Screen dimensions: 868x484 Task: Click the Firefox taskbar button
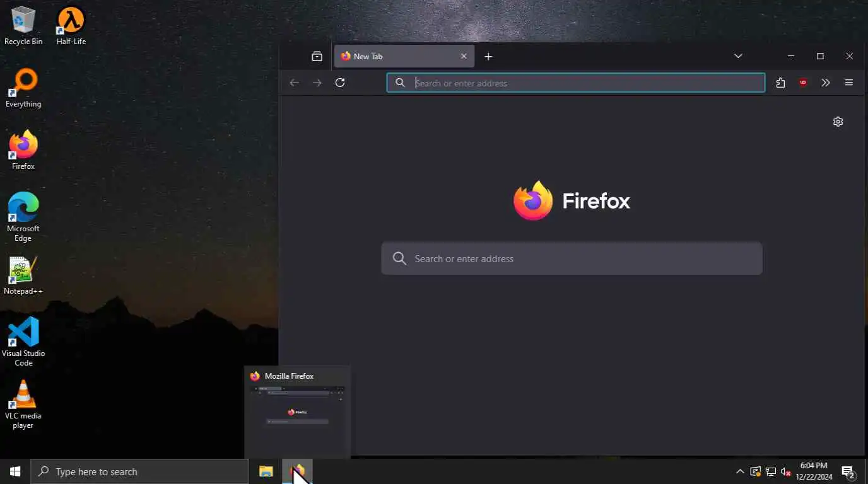click(297, 471)
